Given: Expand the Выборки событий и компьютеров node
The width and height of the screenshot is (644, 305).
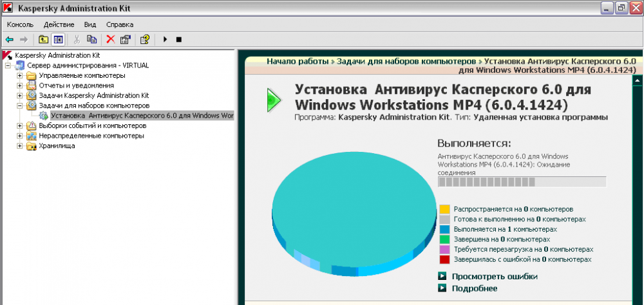Looking at the screenshot, I should pyautogui.click(x=20, y=125).
